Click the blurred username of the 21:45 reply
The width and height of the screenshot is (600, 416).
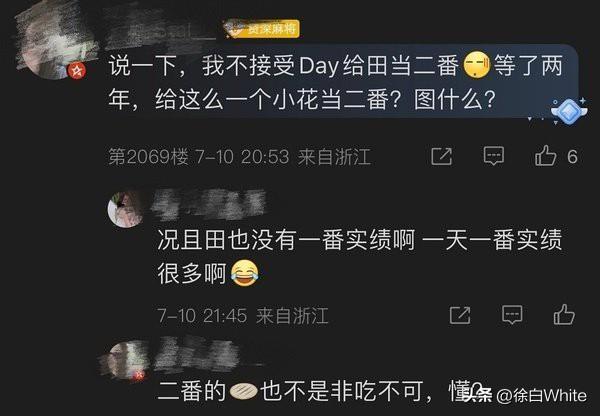coord(209,204)
